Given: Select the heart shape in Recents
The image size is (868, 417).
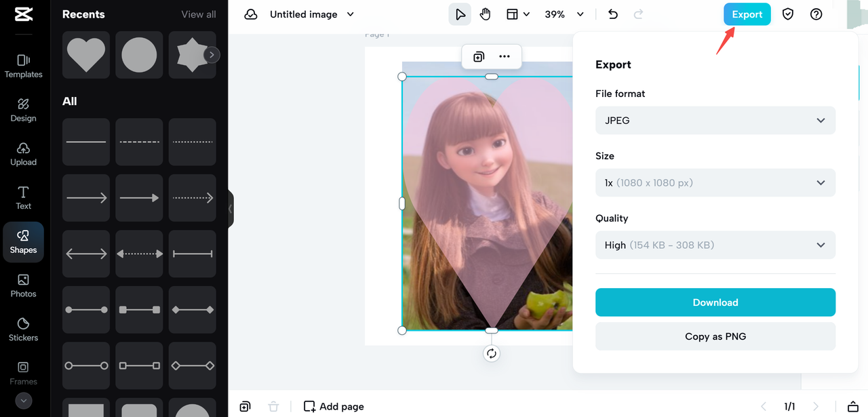Looking at the screenshot, I should tap(86, 55).
